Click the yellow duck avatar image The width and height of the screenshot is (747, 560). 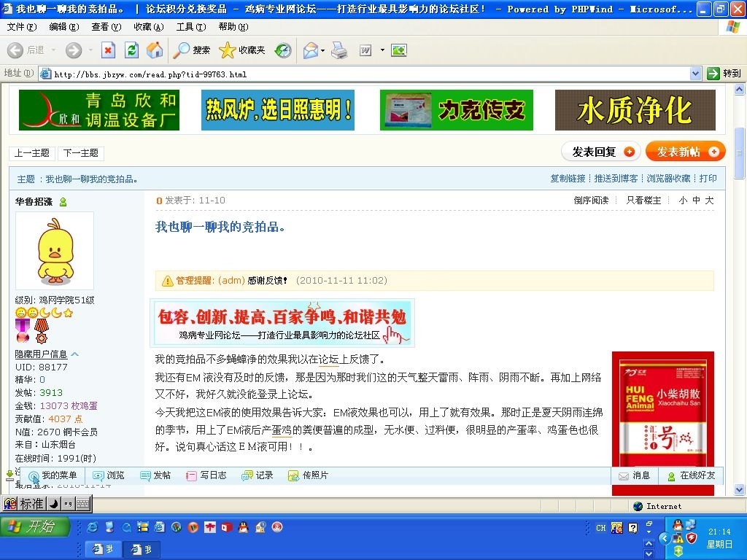[x=55, y=252]
